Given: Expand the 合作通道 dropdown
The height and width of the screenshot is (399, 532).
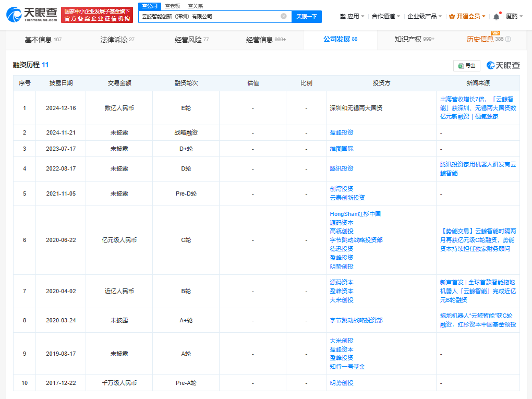Looking at the screenshot, I should click(x=386, y=16).
